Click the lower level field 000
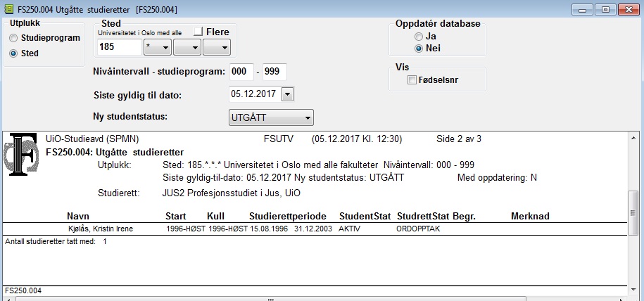This screenshot has width=644, height=301. click(x=241, y=72)
